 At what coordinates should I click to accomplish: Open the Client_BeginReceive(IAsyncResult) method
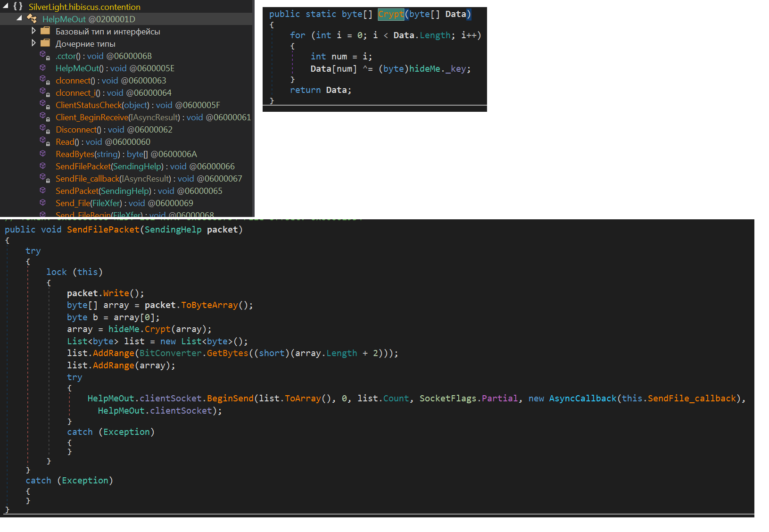(x=118, y=117)
